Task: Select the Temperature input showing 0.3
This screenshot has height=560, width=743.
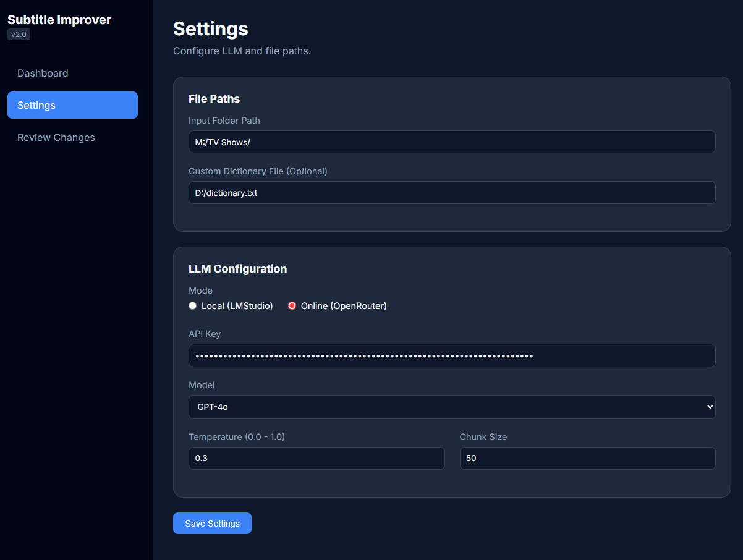Action: (316, 459)
